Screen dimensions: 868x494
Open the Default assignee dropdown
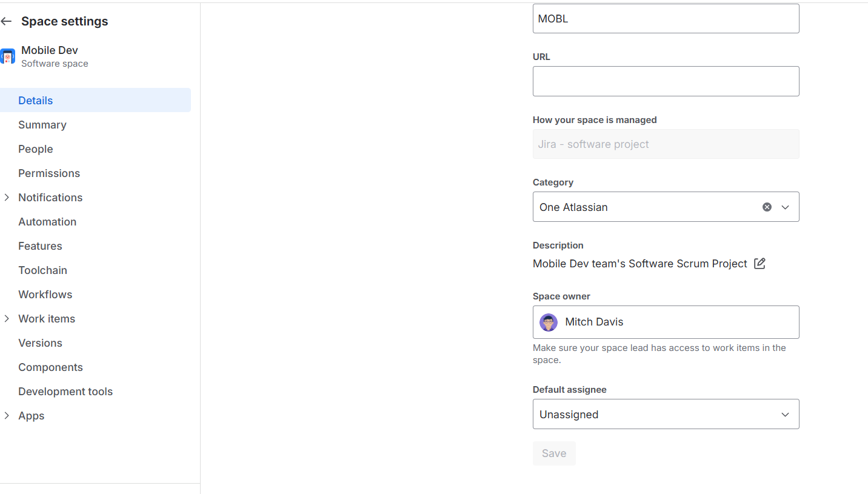point(666,414)
